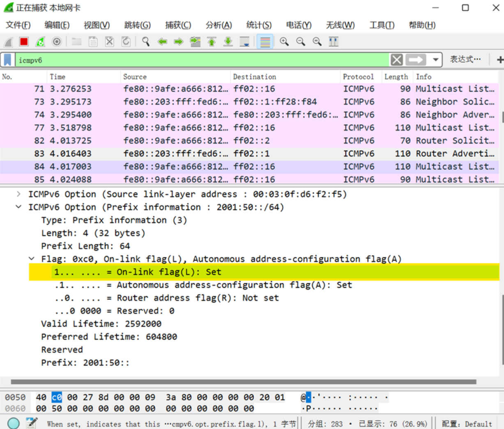This screenshot has width=504, height=429.
Task: Open the 编辑(E) menu
Action: 57,25
